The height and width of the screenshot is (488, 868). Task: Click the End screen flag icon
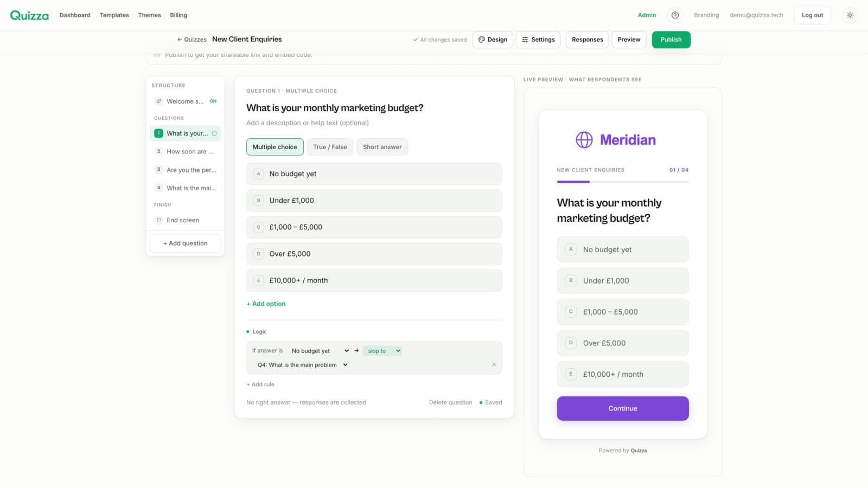(158, 220)
